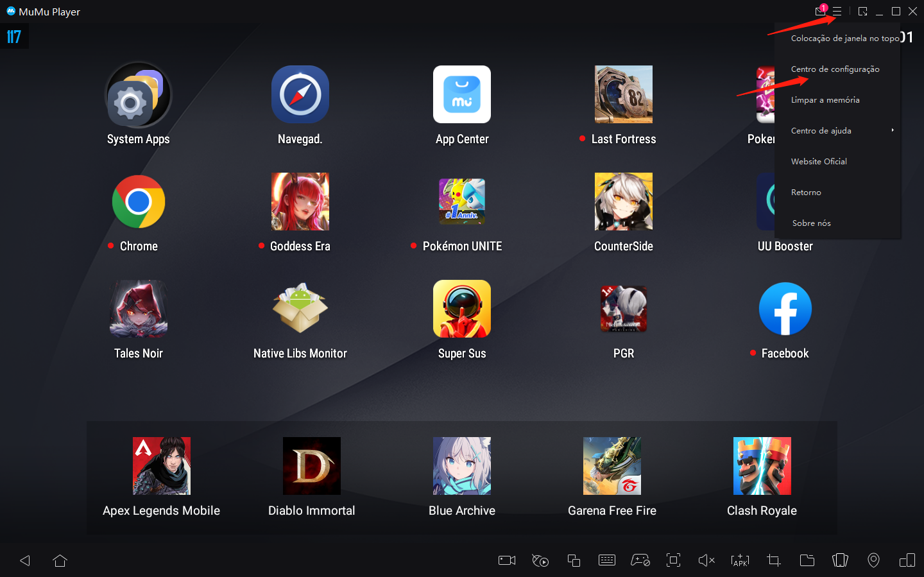Launch the Navegad. browser app
Viewport: 924px width, 577px height.
pos(300,94)
